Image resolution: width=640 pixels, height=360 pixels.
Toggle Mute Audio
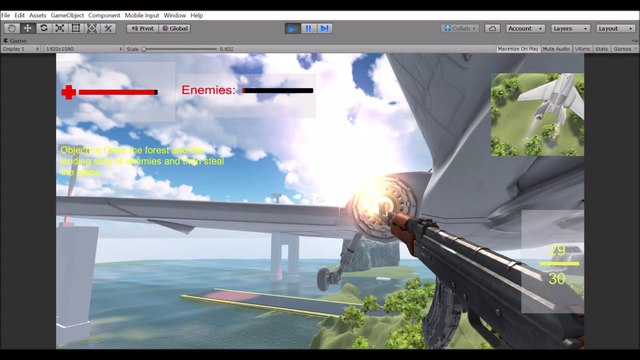556,49
